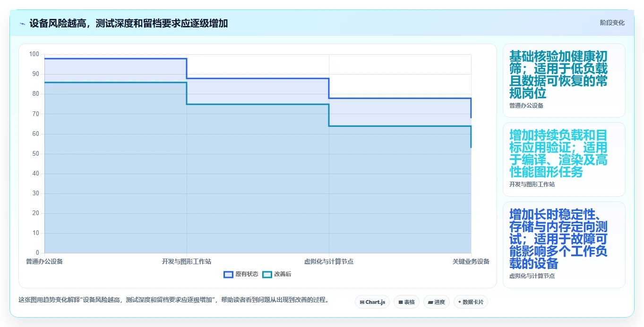Open the 普通办公设备 info card

[564, 80]
